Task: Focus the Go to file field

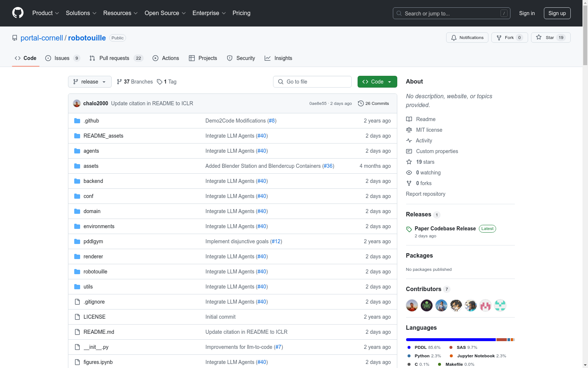Action: click(312, 82)
